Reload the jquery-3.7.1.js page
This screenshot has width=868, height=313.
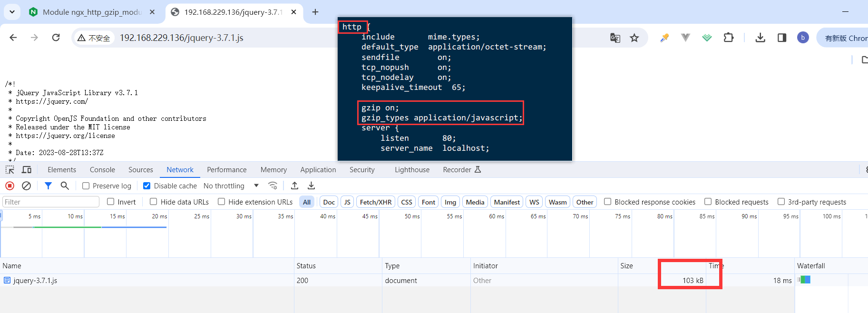56,38
